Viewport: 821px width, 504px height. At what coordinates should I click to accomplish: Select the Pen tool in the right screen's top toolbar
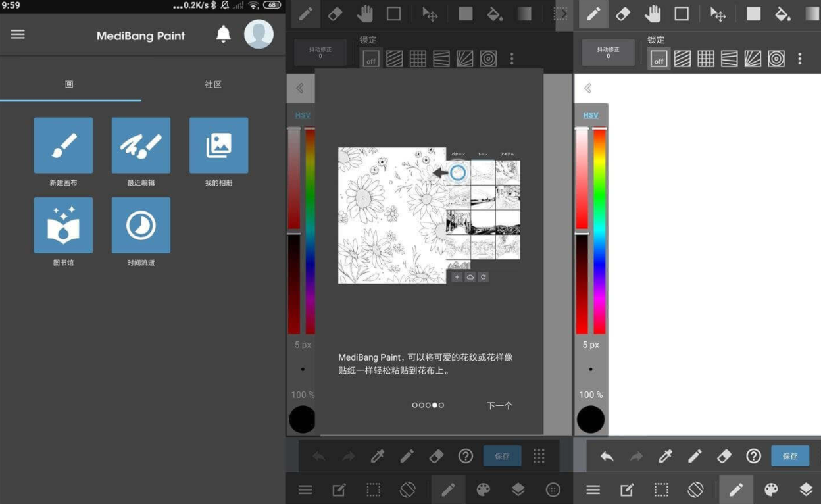pos(593,14)
